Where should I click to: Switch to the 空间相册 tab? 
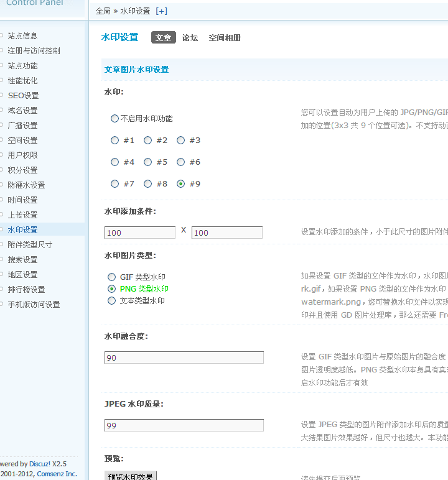(225, 38)
